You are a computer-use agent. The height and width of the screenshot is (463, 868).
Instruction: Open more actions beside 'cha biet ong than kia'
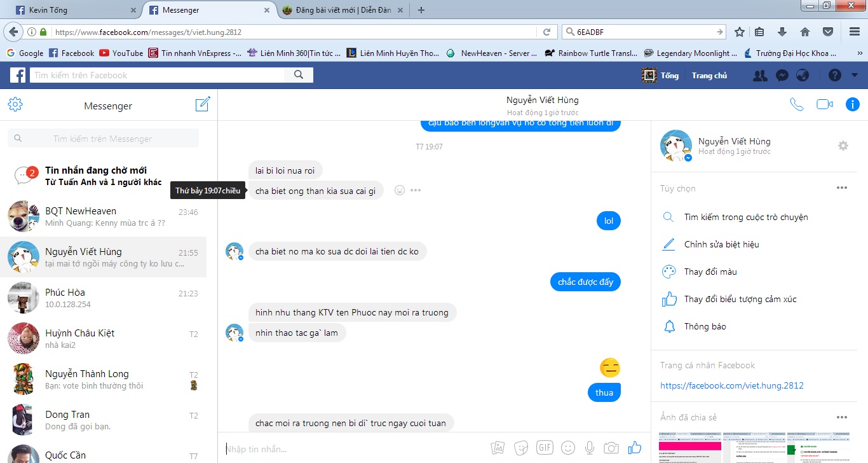(416, 190)
